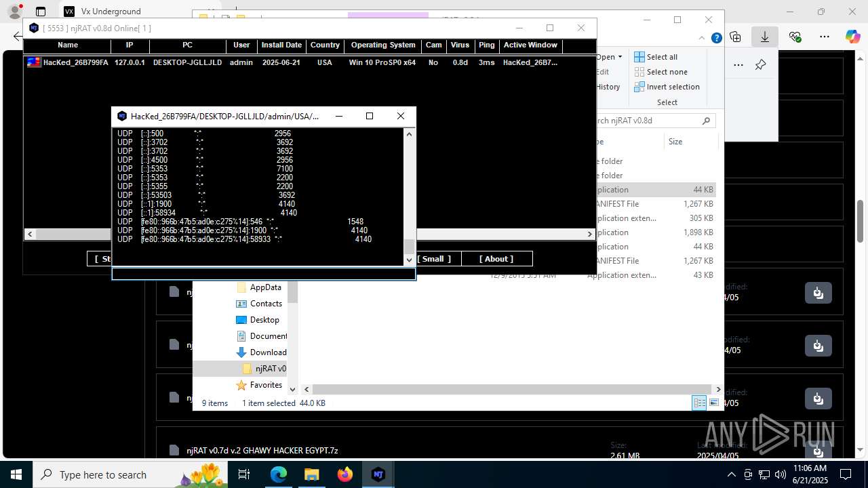
Task: Select Favorites in Explorer tree
Action: point(266,385)
